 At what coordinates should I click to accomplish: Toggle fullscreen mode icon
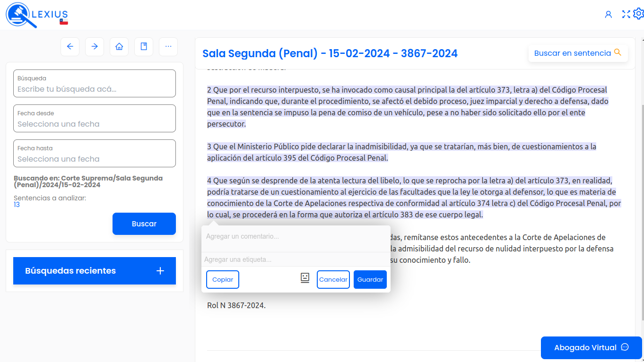tap(626, 14)
